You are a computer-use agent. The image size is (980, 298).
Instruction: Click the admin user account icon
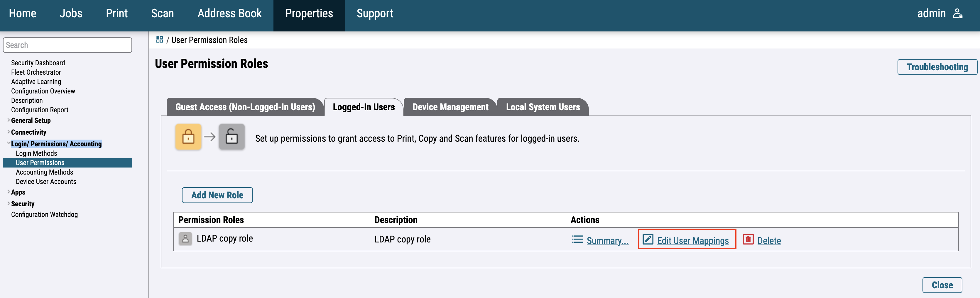click(x=958, y=14)
